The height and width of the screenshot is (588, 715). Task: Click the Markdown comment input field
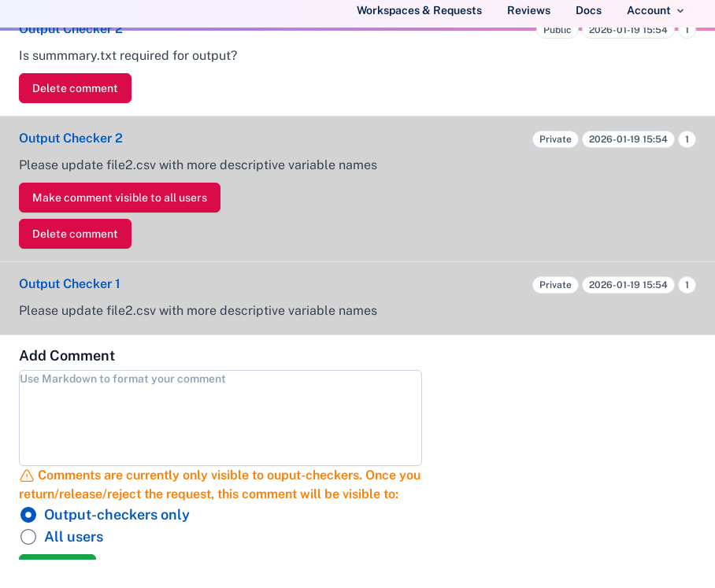[220, 417]
